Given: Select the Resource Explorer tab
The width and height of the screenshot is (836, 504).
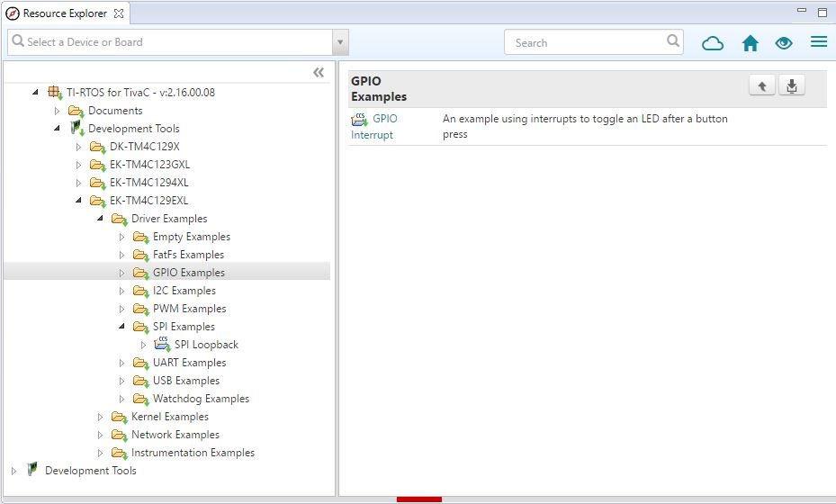Looking at the screenshot, I should coord(65,13).
